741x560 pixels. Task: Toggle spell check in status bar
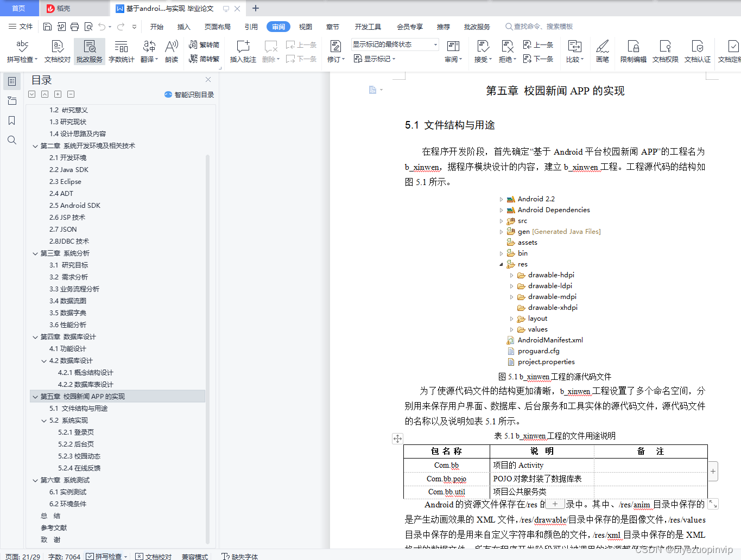point(106,556)
